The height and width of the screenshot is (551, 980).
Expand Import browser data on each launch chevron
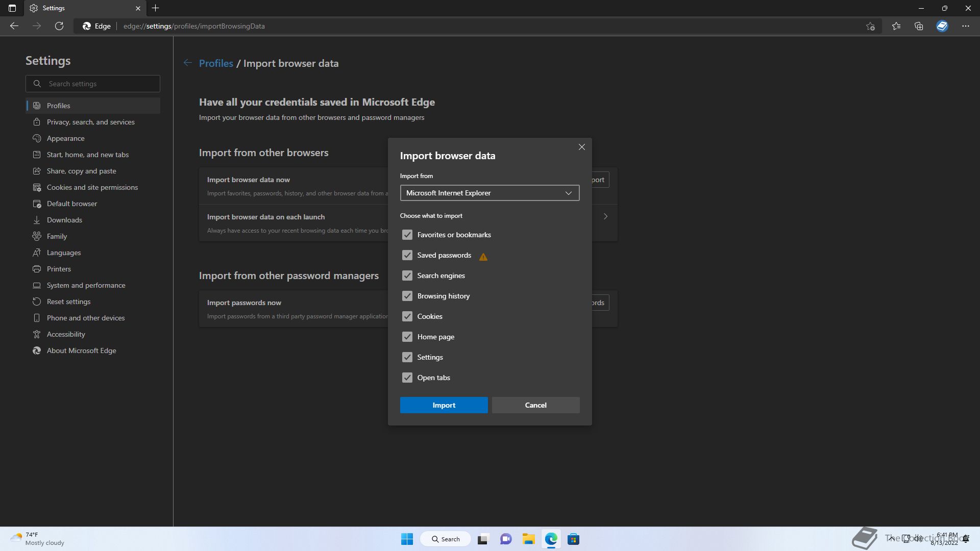[605, 216]
